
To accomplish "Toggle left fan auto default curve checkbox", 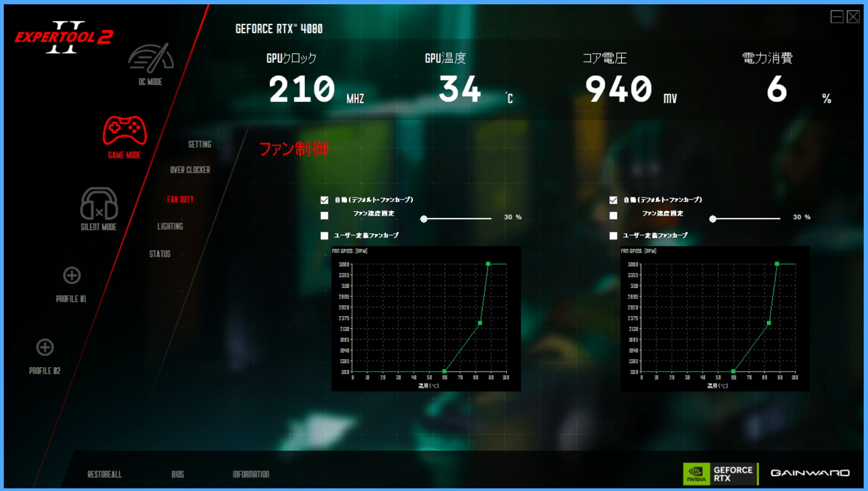I will pos(325,200).
